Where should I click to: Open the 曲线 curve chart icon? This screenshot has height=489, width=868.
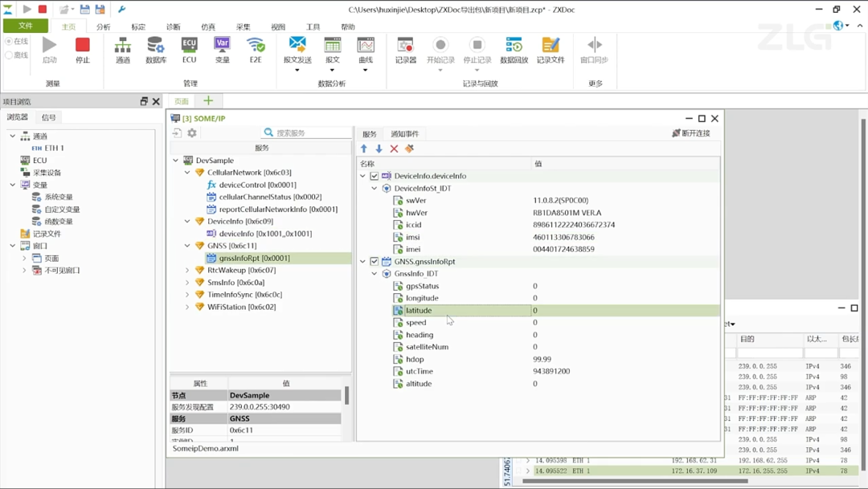(x=366, y=45)
